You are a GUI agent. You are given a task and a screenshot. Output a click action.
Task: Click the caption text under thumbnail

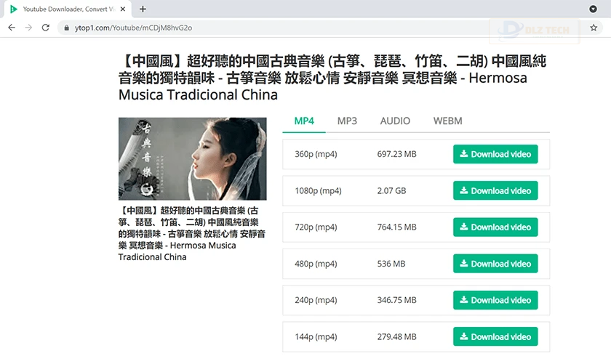(x=192, y=233)
